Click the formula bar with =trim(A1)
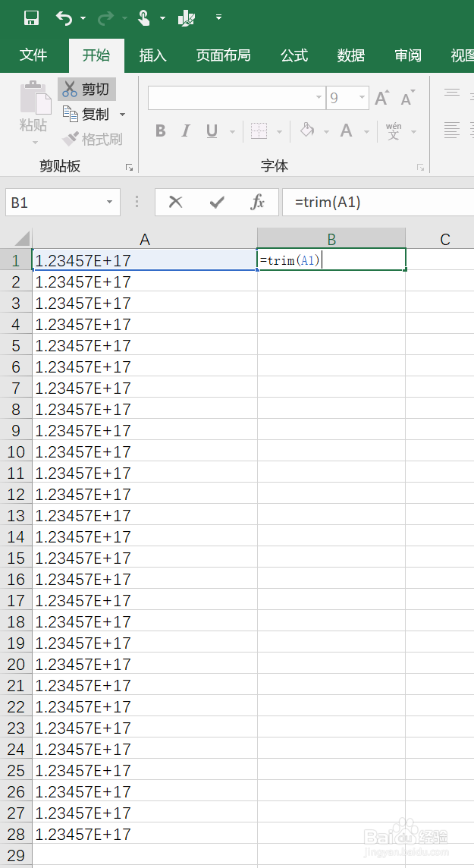 [378, 203]
